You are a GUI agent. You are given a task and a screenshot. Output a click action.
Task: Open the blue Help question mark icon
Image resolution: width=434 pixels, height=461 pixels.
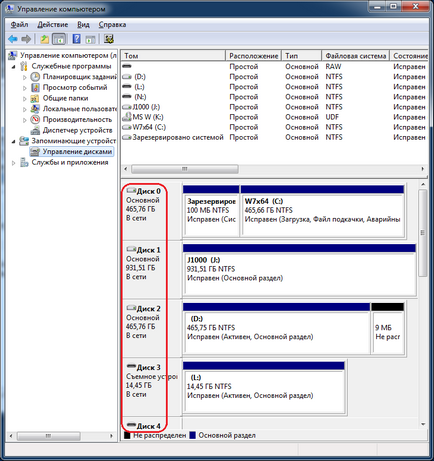tap(76, 39)
